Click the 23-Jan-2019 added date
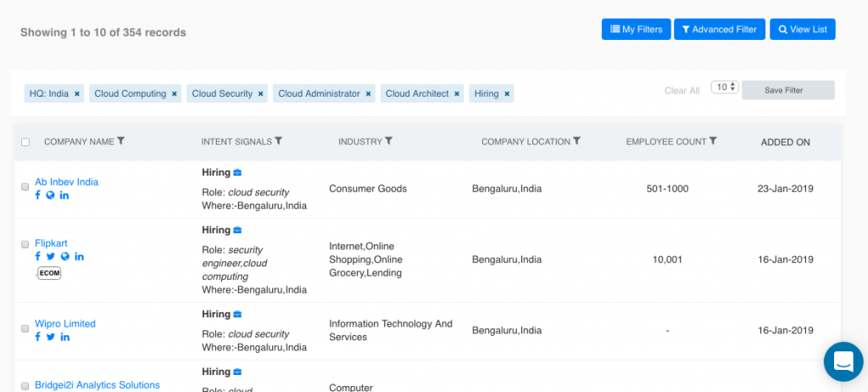 (x=785, y=188)
